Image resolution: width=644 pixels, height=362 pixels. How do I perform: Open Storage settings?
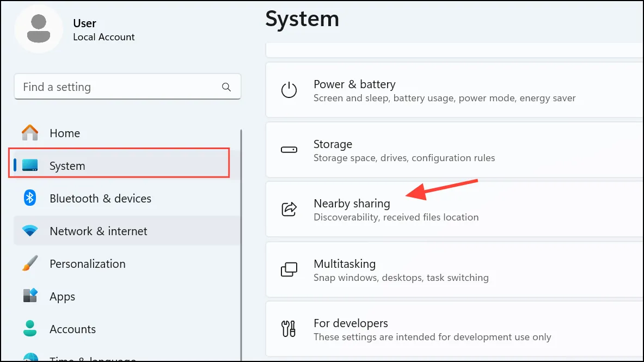point(455,150)
